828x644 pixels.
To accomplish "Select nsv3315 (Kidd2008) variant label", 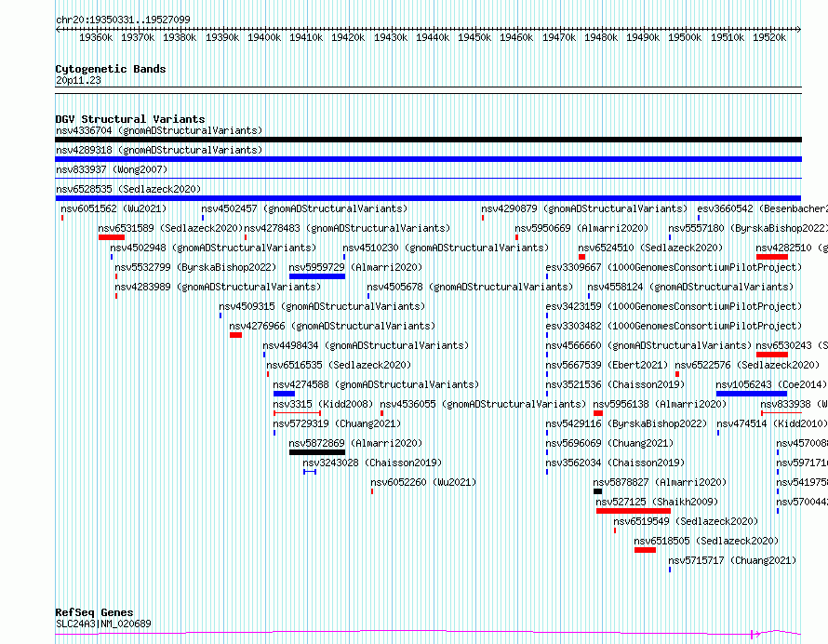I will point(323,404).
